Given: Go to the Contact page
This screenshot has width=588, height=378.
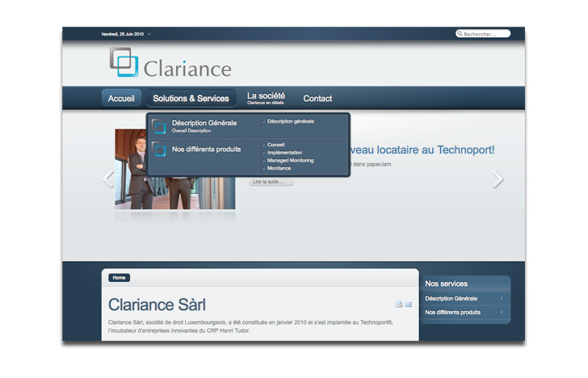Looking at the screenshot, I should [317, 99].
